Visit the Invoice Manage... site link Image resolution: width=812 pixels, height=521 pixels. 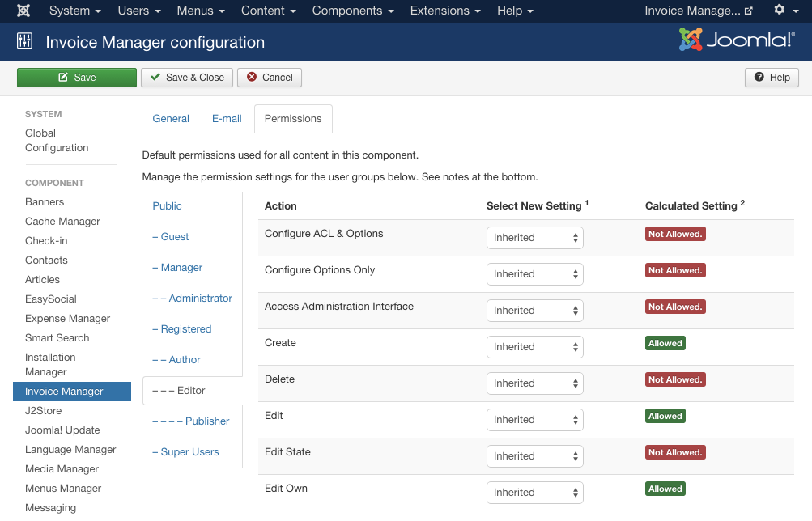pyautogui.click(x=699, y=11)
